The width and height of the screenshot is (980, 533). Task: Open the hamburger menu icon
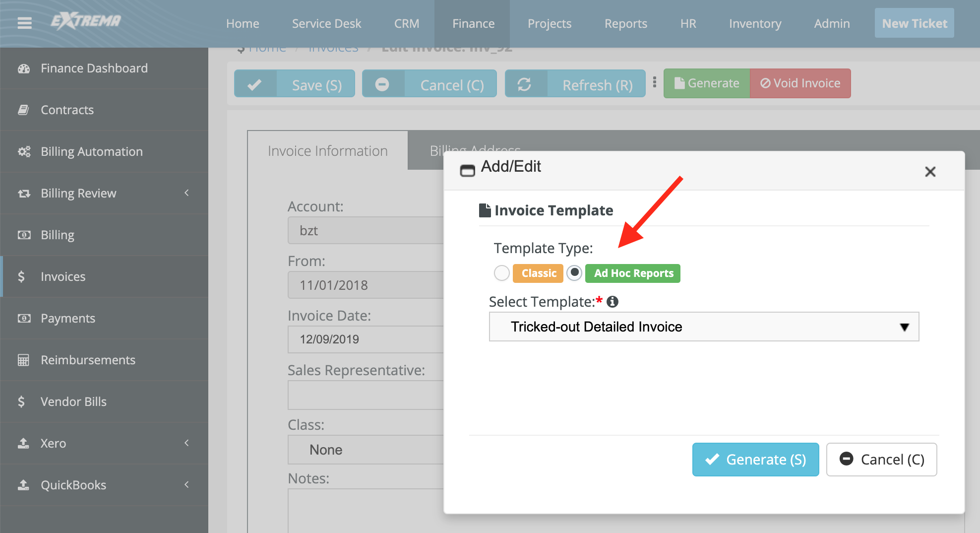coord(24,23)
